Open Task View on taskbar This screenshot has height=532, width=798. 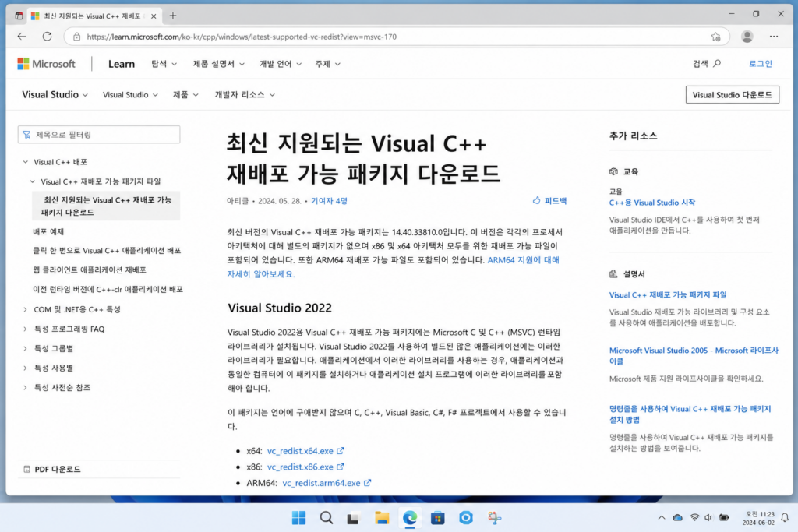coord(353,518)
